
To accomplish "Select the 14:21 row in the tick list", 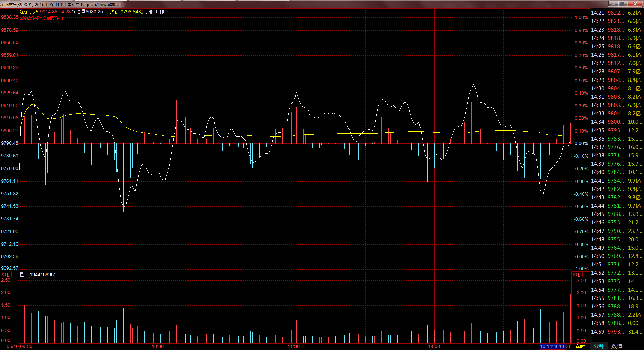I will pos(616,13).
